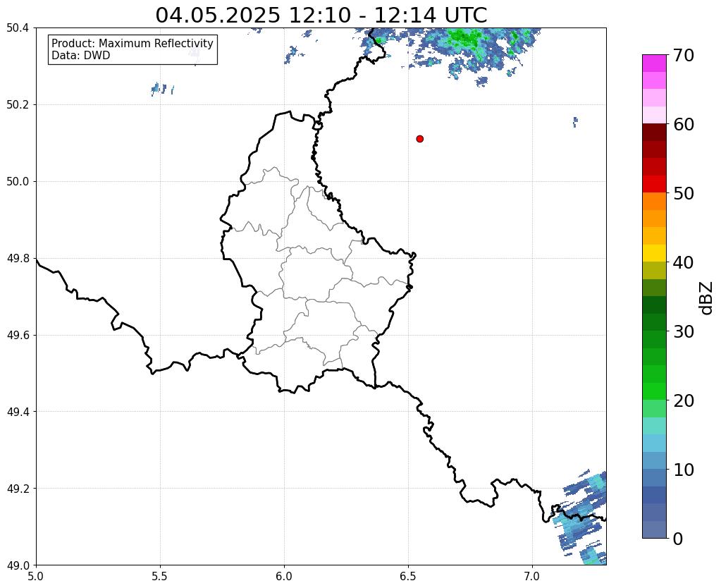Click latitude label 49.6 on y-axis
This screenshot has width=721, height=588.
click(x=18, y=335)
